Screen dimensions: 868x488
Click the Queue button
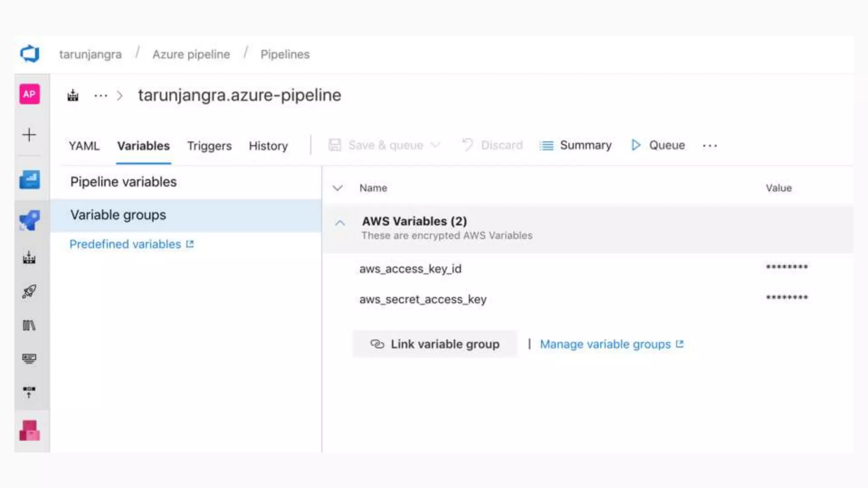(x=658, y=145)
